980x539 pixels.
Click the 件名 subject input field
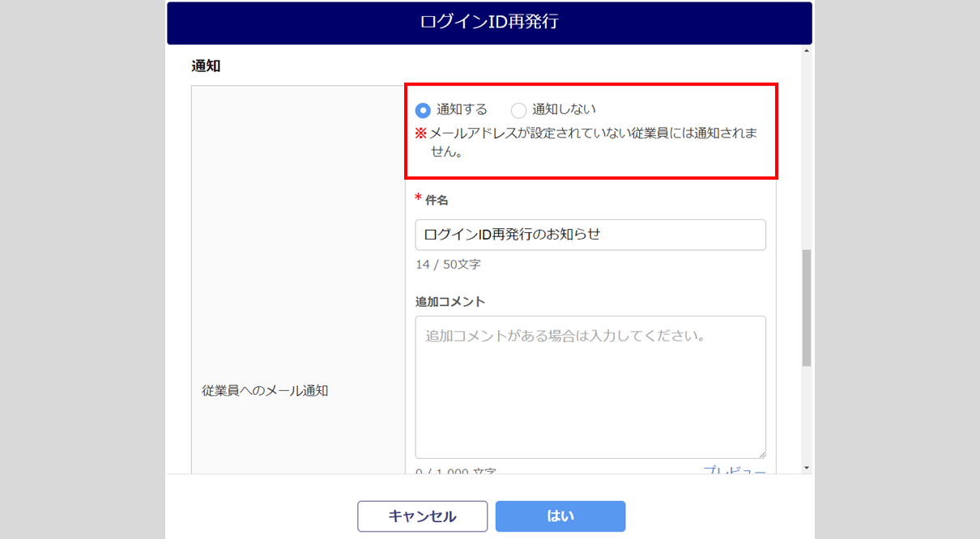590,235
